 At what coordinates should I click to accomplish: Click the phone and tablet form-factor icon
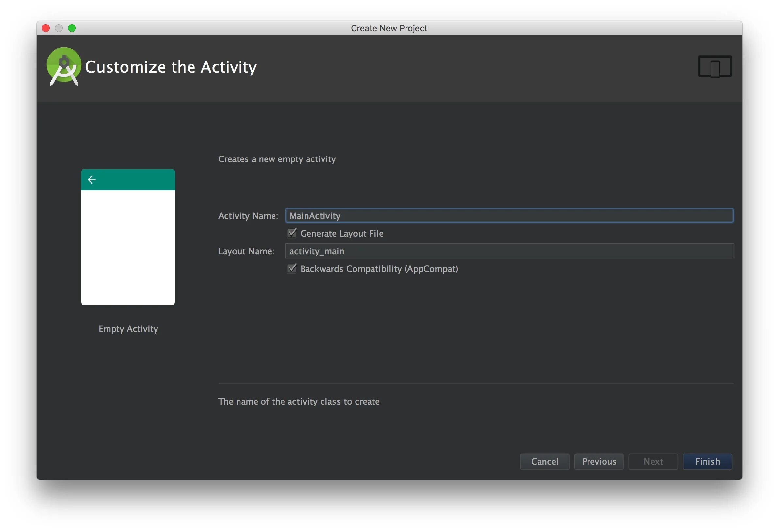point(715,66)
